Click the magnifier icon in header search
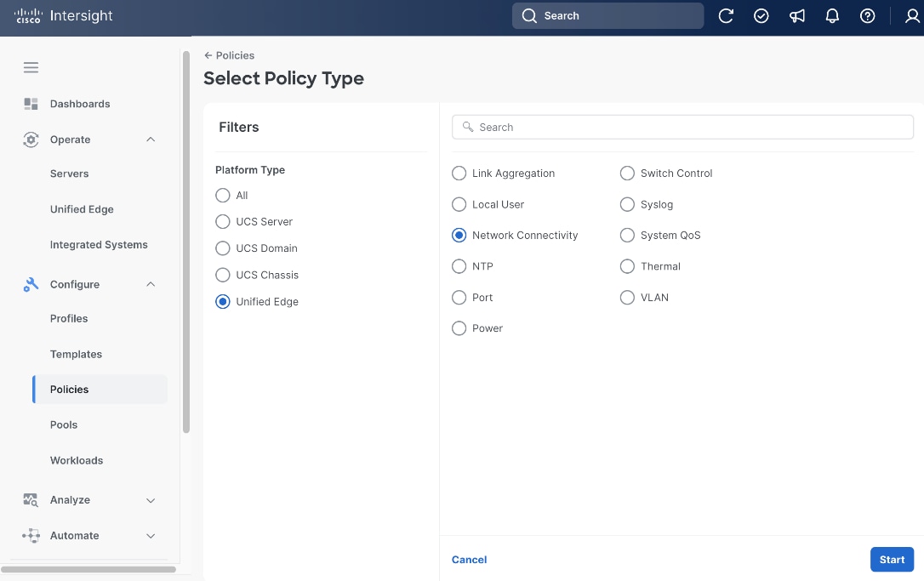The width and height of the screenshot is (924, 581). [x=529, y=16]
